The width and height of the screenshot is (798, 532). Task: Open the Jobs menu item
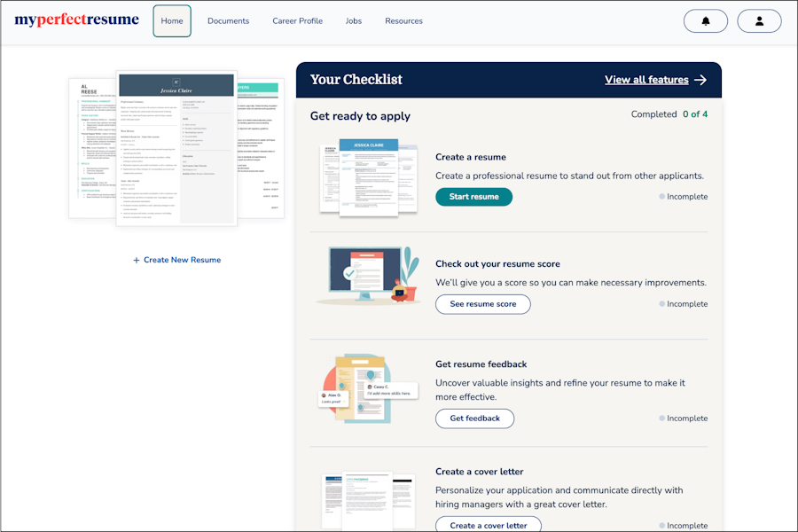(354, 21)
